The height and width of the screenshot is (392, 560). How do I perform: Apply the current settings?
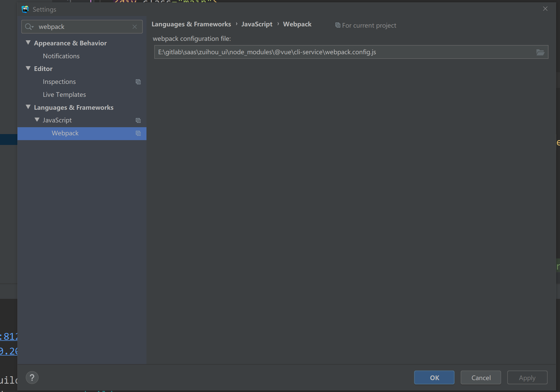tap(527, 377)
